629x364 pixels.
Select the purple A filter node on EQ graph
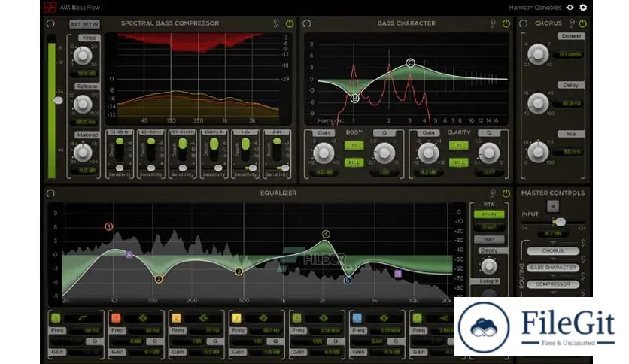pyautogui.click(x=129, y=254)
